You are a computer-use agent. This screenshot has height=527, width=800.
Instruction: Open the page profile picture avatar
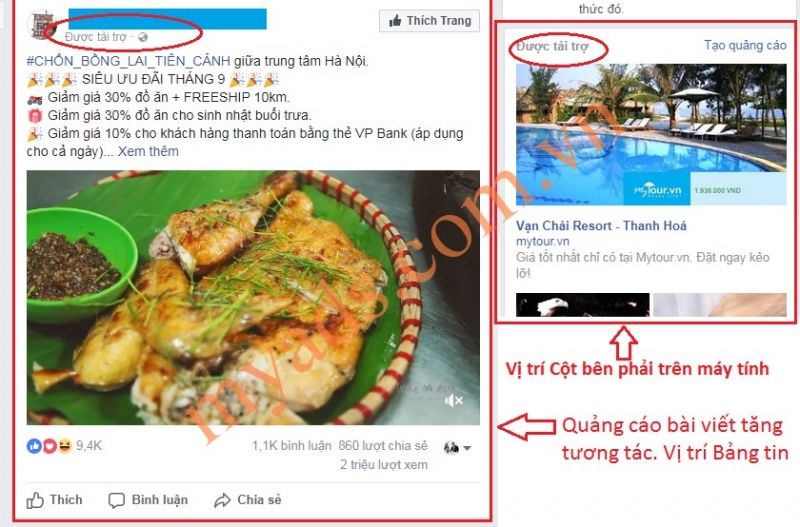tap(42, 24)
